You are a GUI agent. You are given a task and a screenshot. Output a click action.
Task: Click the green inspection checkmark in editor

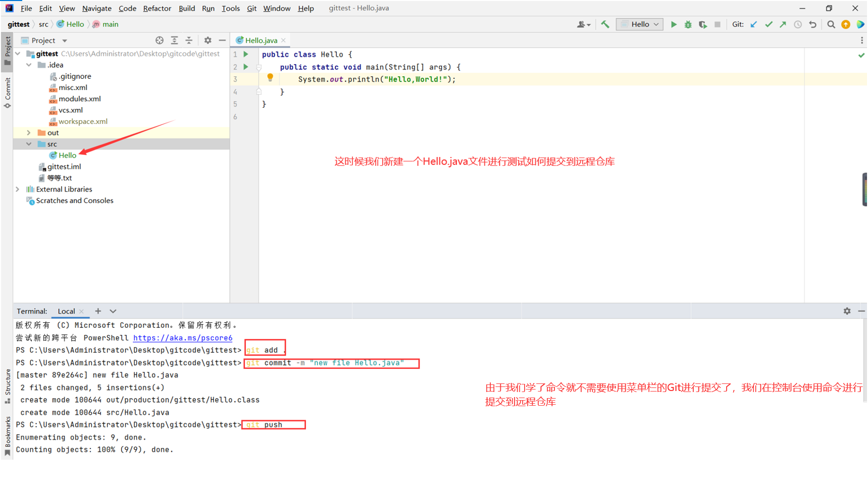pyautogui.click(x=861, y=55)
